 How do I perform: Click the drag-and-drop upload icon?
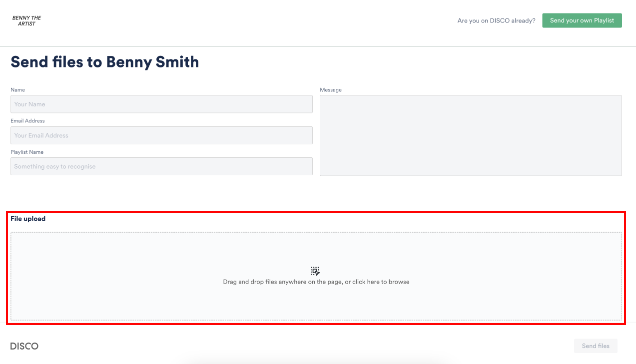point(315,271)
